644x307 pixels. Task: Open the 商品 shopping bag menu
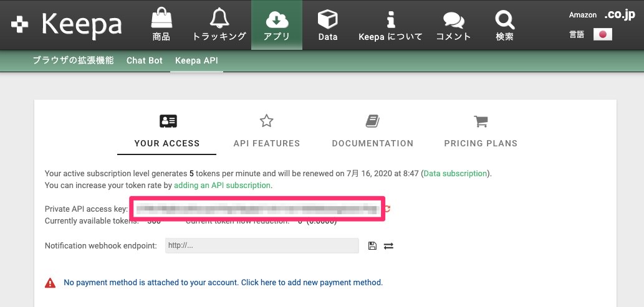coord(161,25)
